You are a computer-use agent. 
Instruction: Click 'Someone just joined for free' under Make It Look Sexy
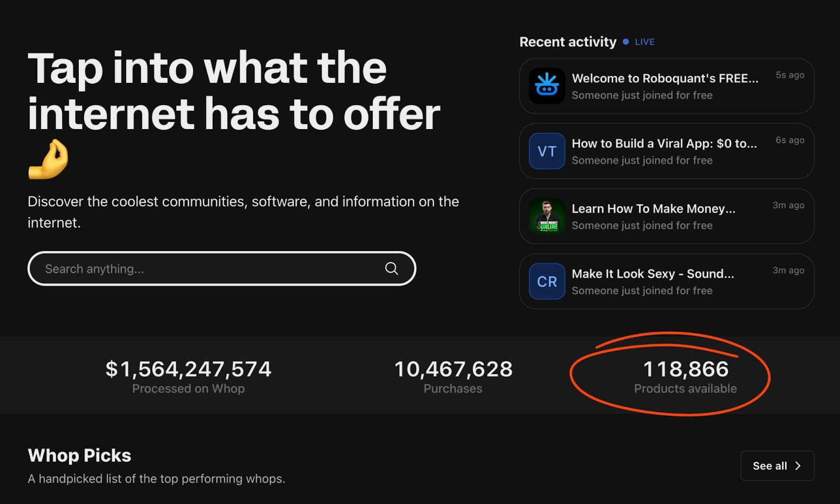click(642, 290)
